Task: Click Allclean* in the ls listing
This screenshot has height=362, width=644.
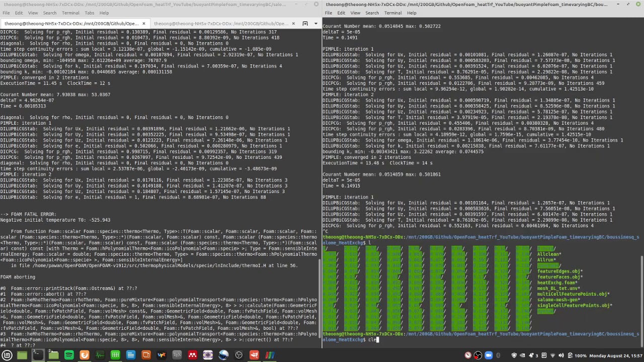Action: tap(549, 254)
